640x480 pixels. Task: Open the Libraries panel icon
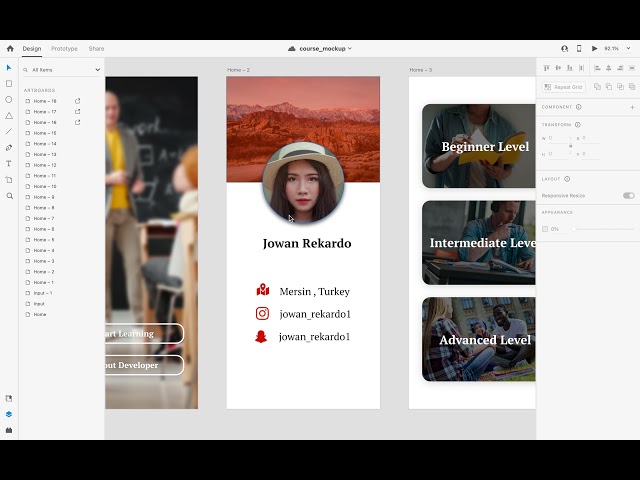[x=9, y=398]
